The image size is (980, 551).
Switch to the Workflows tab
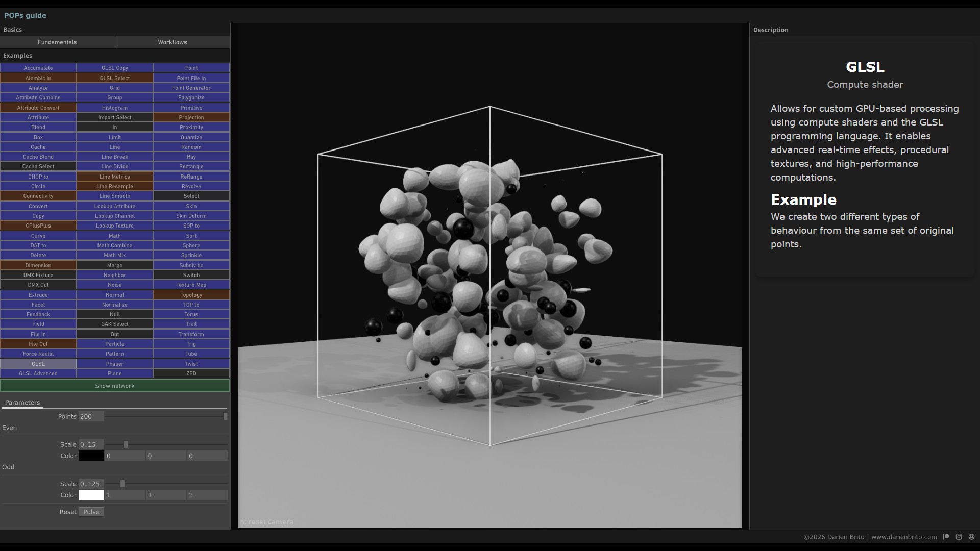(173, 42)
